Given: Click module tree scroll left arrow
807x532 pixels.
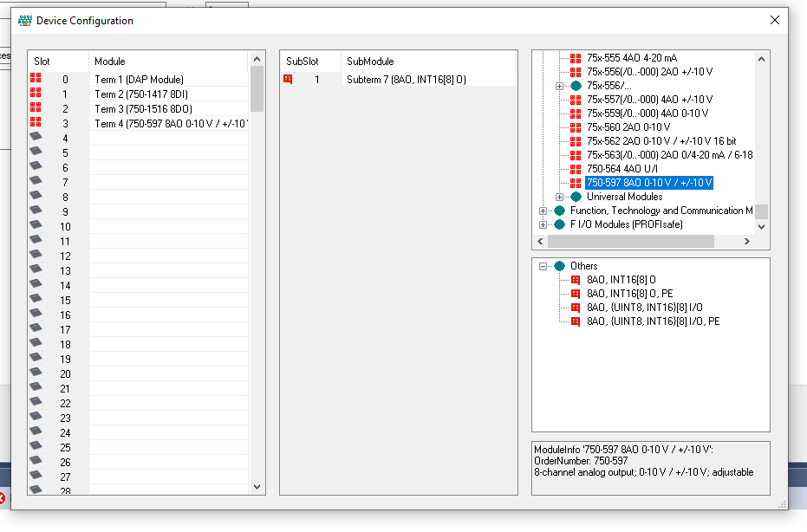Looking at the screenshot, I should (540, 241).
